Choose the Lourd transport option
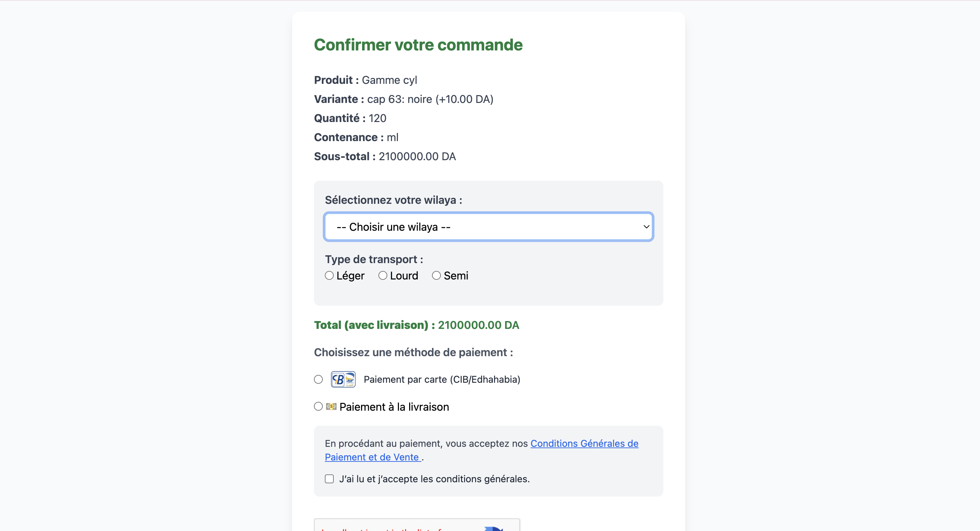 pyautogui.click(x=383, y=275)
